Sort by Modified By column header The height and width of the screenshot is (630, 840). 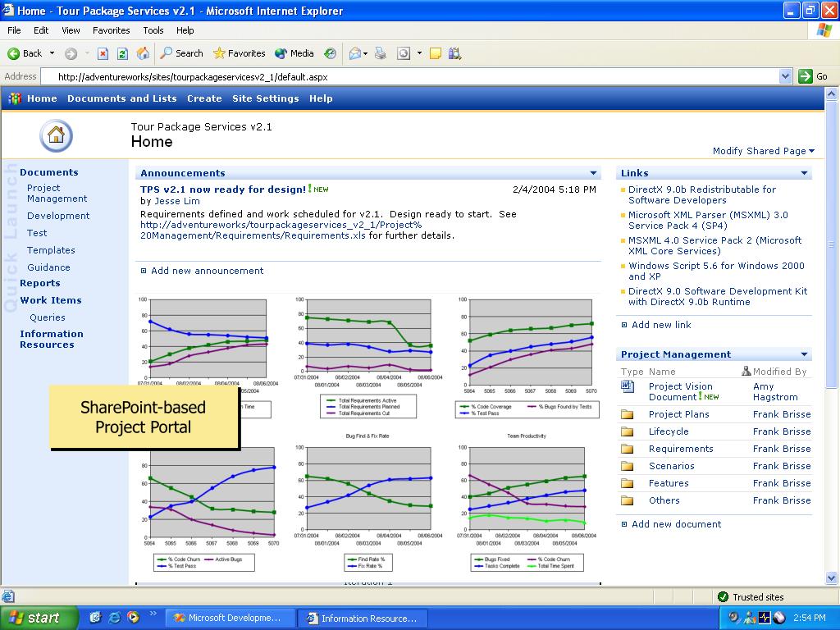coord(779,372)
